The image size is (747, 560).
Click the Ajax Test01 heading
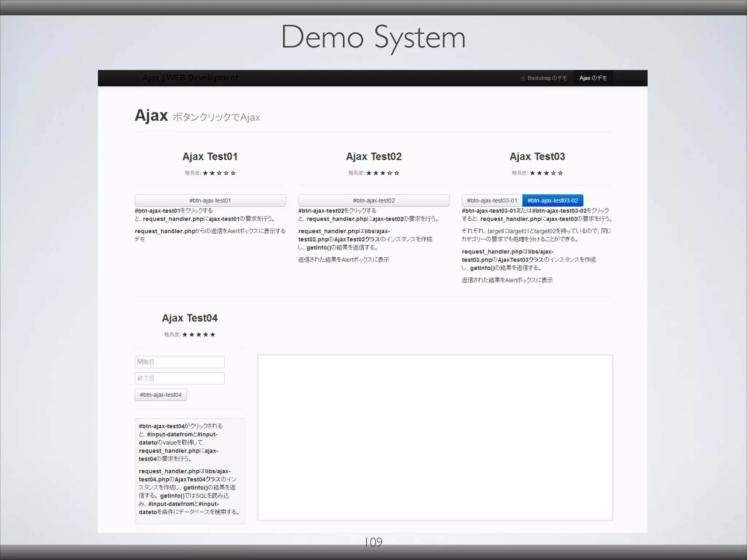pos(210,157)
